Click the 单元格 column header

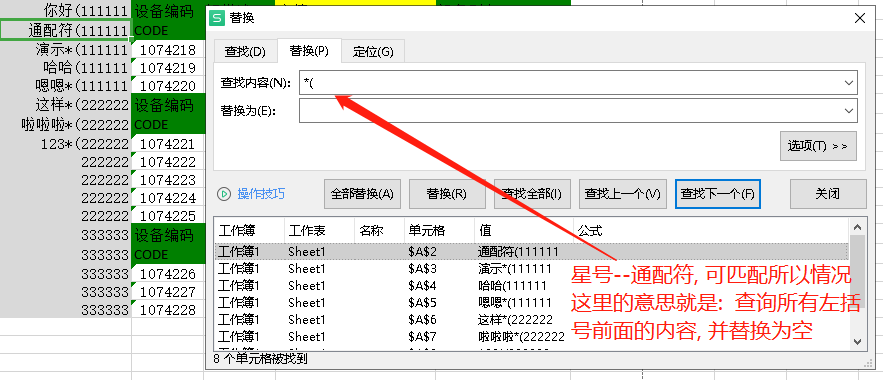[x=439, y=231]
